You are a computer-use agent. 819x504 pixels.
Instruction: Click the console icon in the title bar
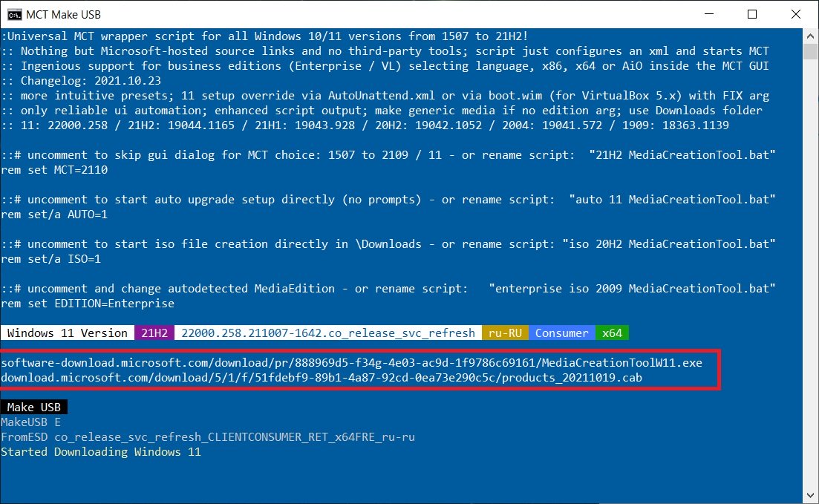pos(14,14)
